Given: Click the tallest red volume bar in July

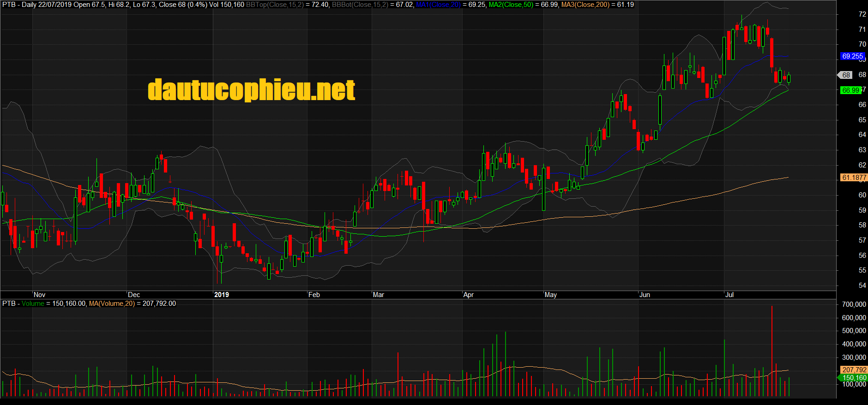Looking at the screenshot, I should click(x=772, y=351).
